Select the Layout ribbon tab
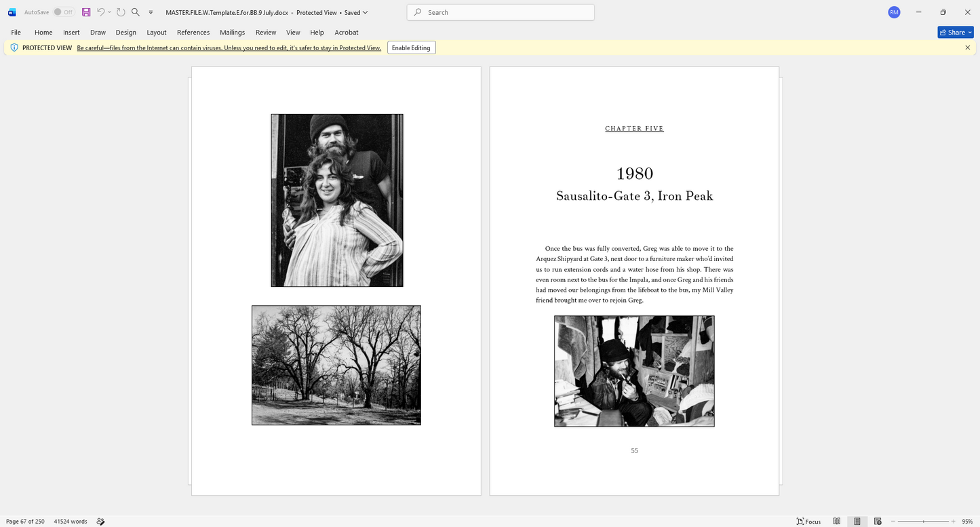Viewport: 980px width, 527px height. click(x=157, y=32)
